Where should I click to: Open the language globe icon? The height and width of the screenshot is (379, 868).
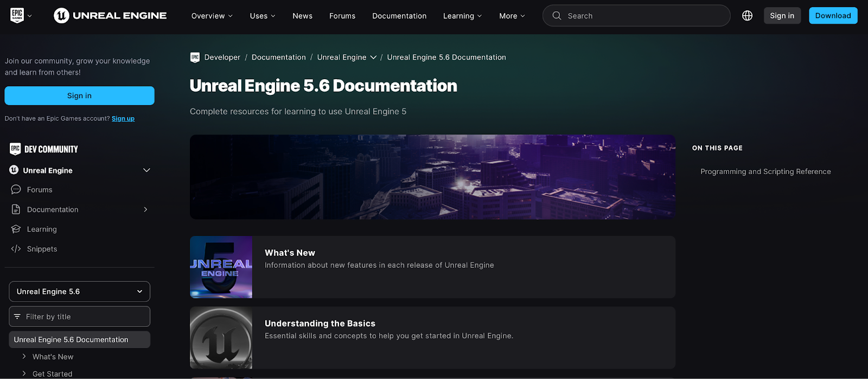click(x=747, y=16)
